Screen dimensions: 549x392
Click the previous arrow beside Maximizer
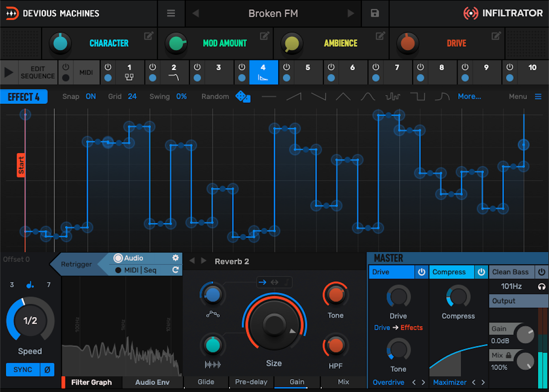[474, 382]
